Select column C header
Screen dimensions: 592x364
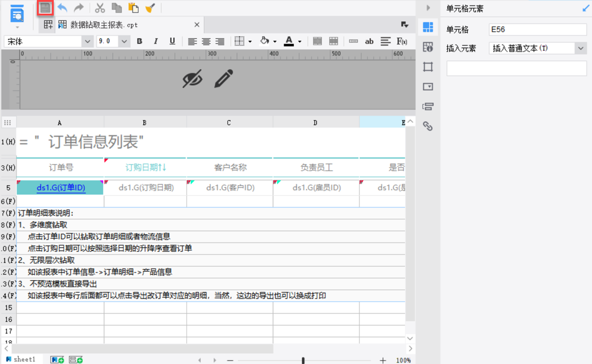pyautogui.click(x=229, y=122)
